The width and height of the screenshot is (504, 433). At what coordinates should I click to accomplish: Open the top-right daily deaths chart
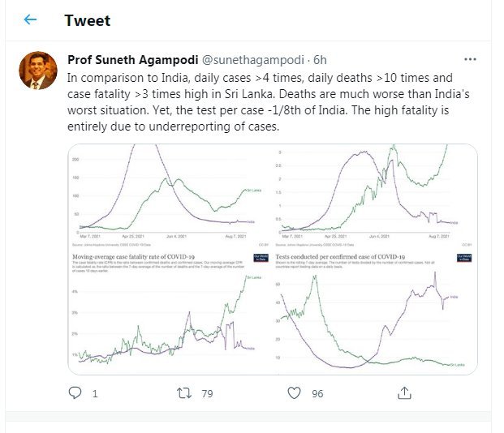point(375,195)
